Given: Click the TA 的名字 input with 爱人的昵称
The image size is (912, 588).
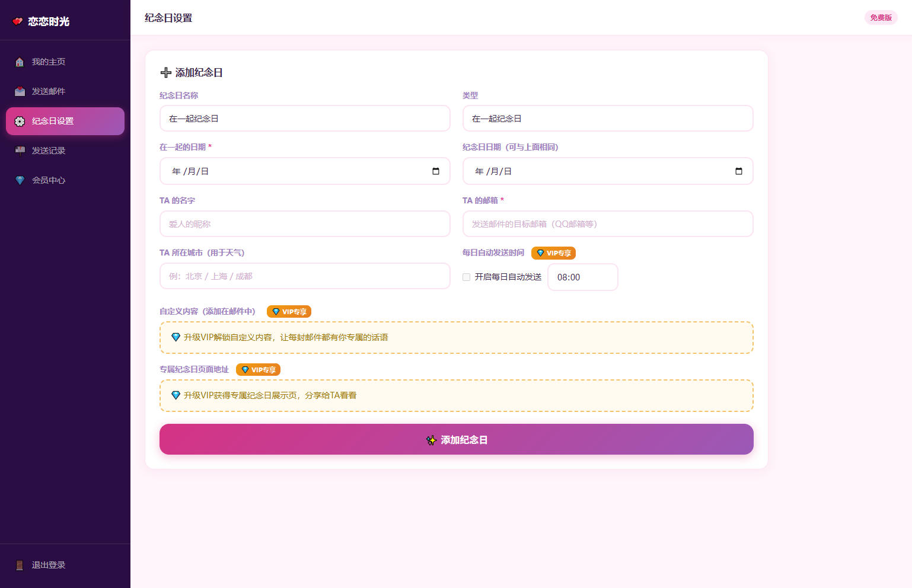Looking at the screenshot, I should (x=305, y=224).
